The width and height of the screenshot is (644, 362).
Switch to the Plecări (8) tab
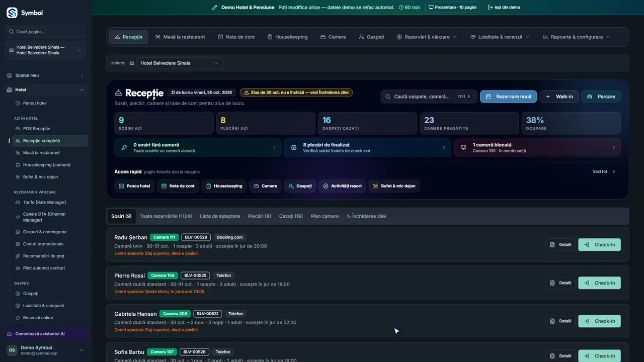(x=260, y=216)
